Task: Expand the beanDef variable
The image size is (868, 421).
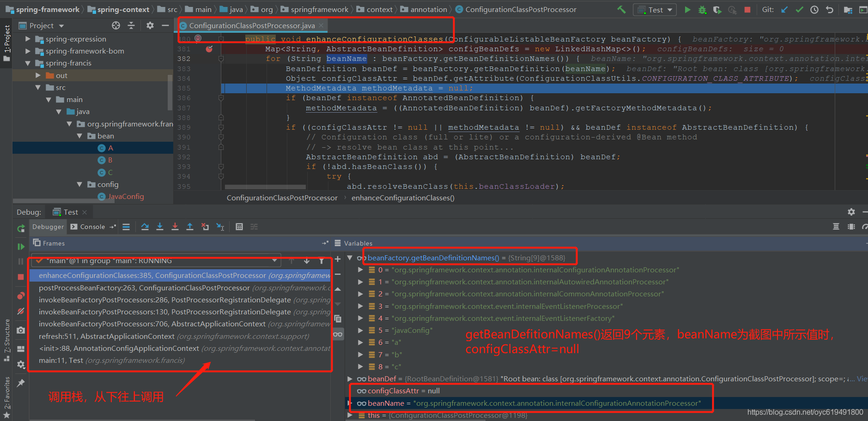Action: [350, 379]
